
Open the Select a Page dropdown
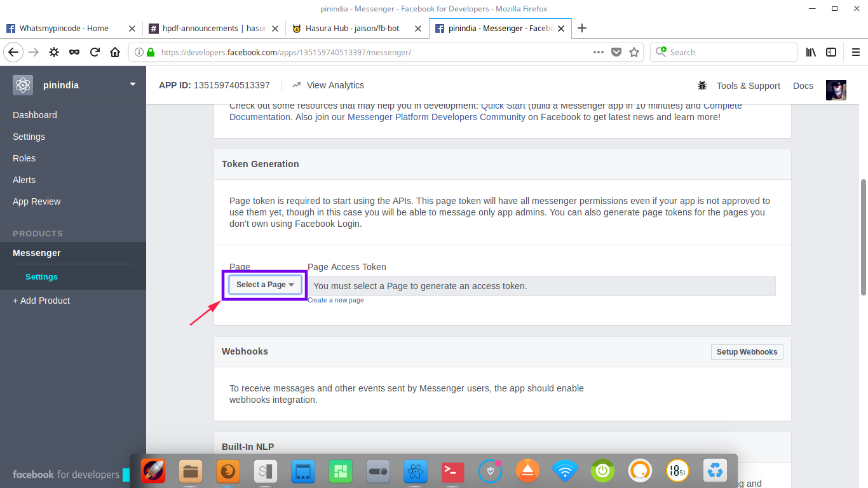[x=265, y=285]
